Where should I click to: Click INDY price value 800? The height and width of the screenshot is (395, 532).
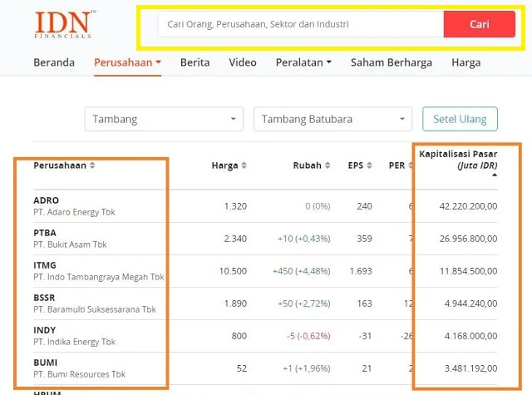click(x=239, y=336)
